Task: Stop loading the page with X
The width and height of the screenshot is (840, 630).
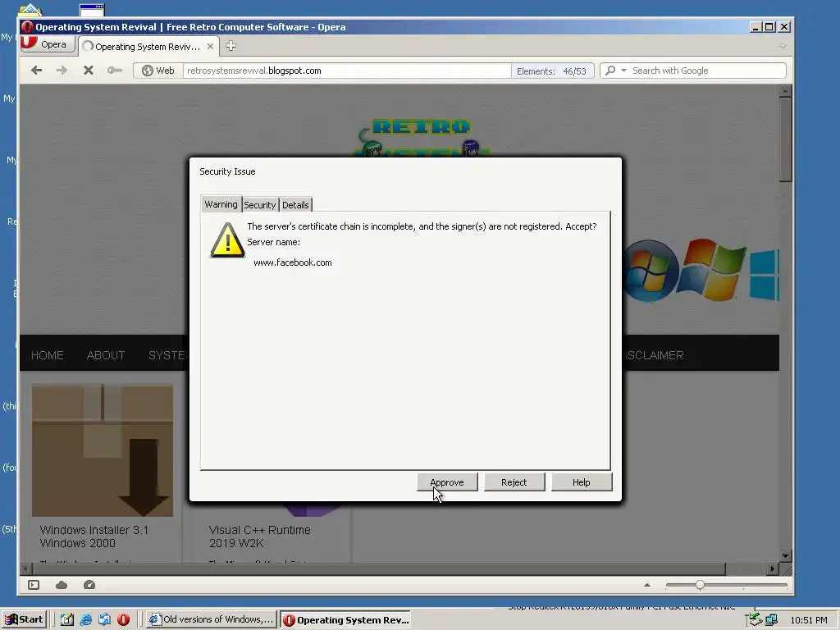Action: tap(89, 71)
